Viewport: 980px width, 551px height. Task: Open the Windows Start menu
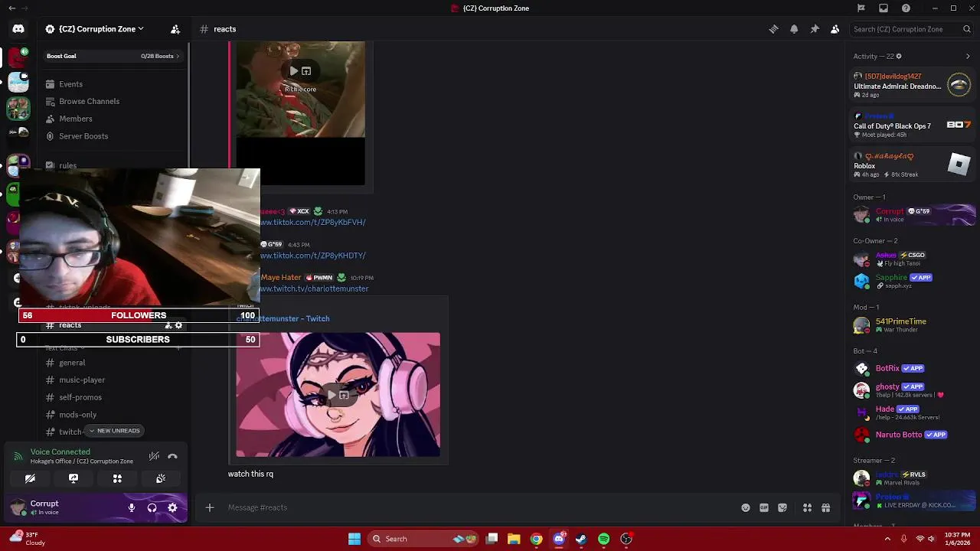coord(354,539)
